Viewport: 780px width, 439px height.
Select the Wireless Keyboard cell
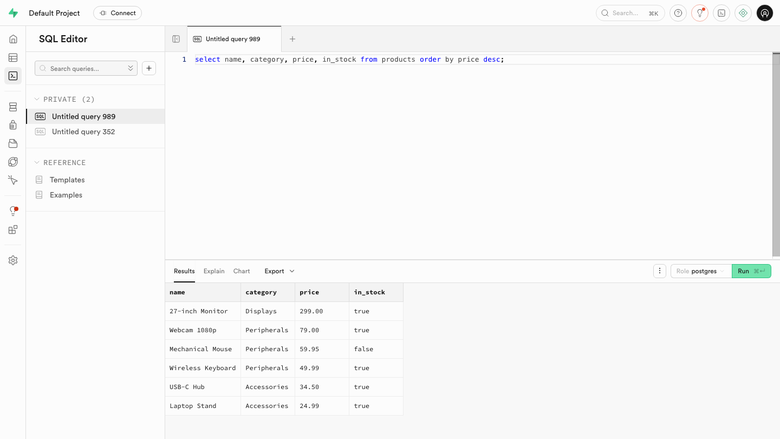coord(203,368)
